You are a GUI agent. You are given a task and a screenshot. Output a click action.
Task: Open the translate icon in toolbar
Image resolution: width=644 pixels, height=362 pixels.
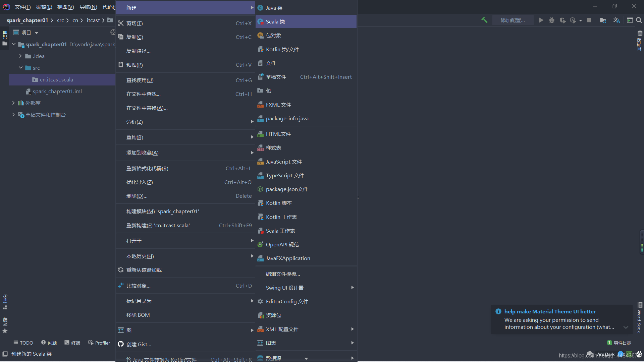pyautogui.click(x=616, y=20)
